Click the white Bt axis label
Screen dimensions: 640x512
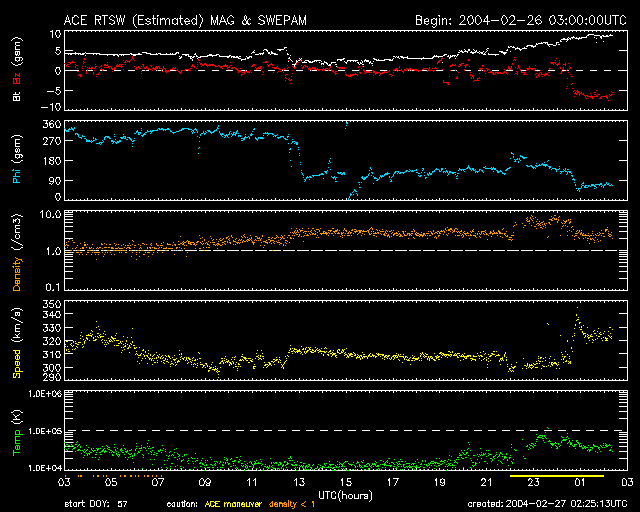tap(17, 97)
